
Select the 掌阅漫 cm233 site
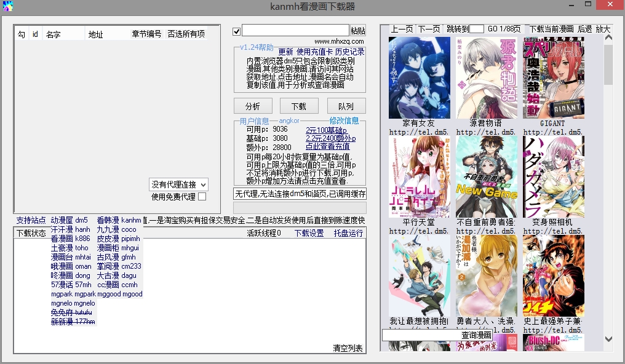tap(119, 266)
